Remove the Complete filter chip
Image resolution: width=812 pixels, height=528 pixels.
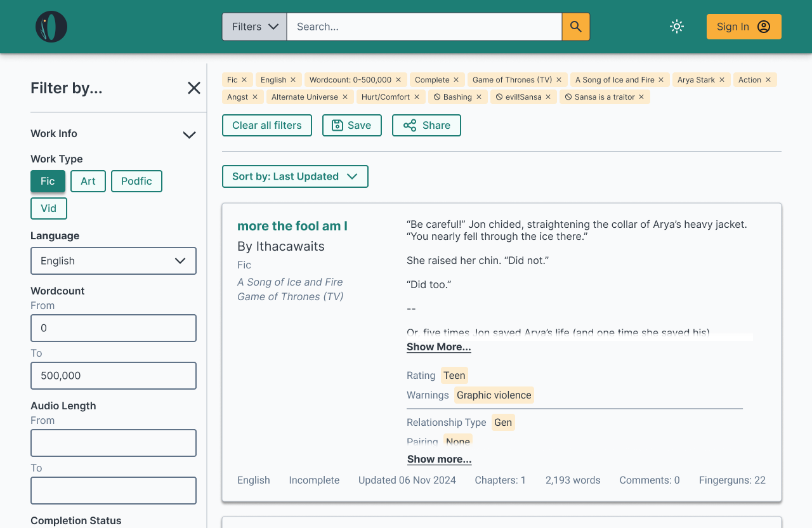[x=456, y=80]
